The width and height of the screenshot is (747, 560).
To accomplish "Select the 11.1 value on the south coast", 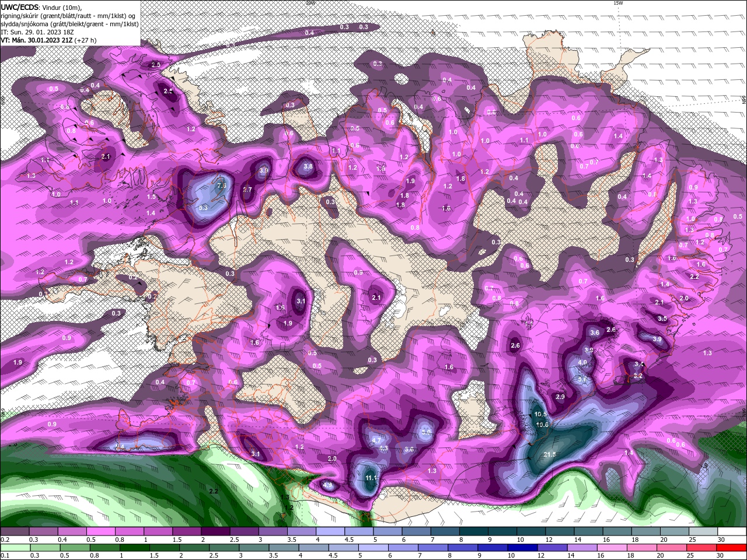I will (371, 478).
